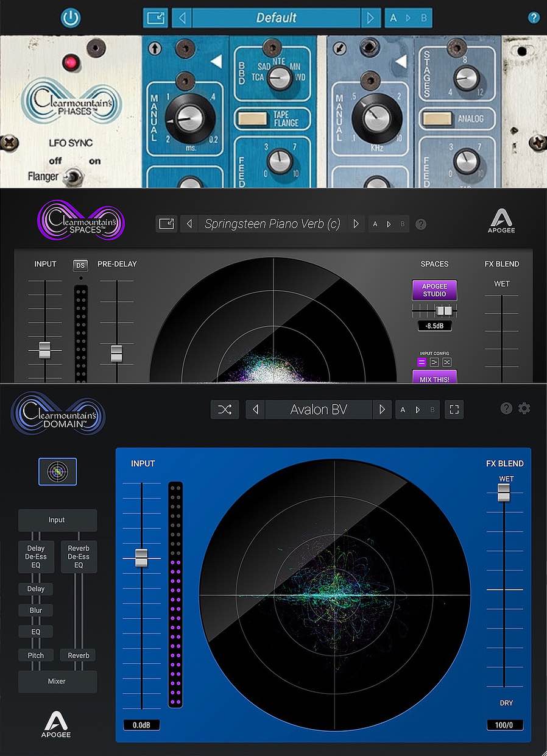Open the Domain settings gear icon
Image resolution: width=547 pixels, height=756 pixels.
pos(524,408)
